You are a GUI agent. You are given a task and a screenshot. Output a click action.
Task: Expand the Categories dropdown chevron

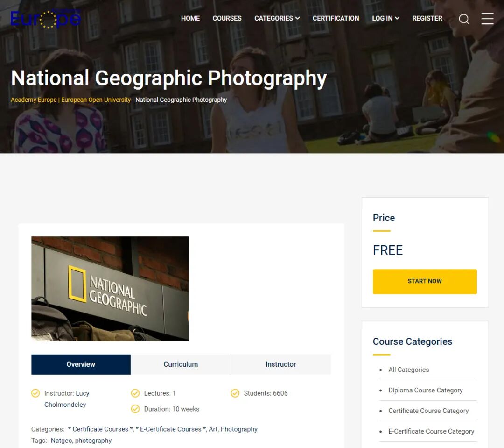298,18
